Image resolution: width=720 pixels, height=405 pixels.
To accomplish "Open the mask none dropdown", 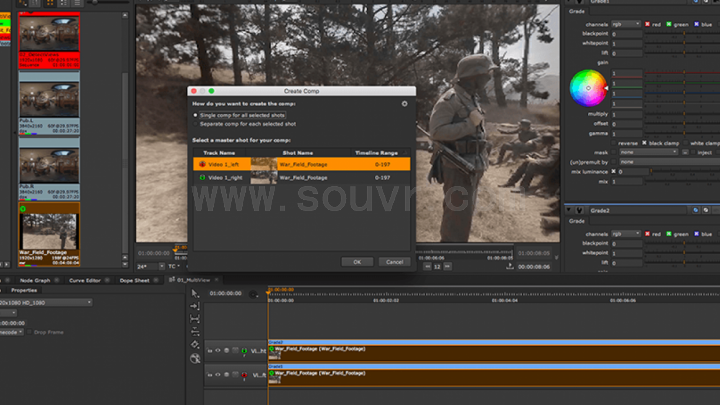I will pyautogui.click(x=648, y=152).
